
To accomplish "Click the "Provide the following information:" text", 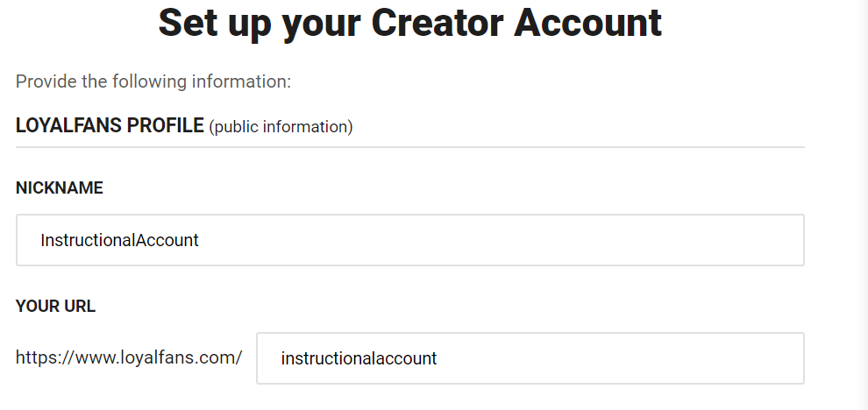I will [x=153, y=81].
